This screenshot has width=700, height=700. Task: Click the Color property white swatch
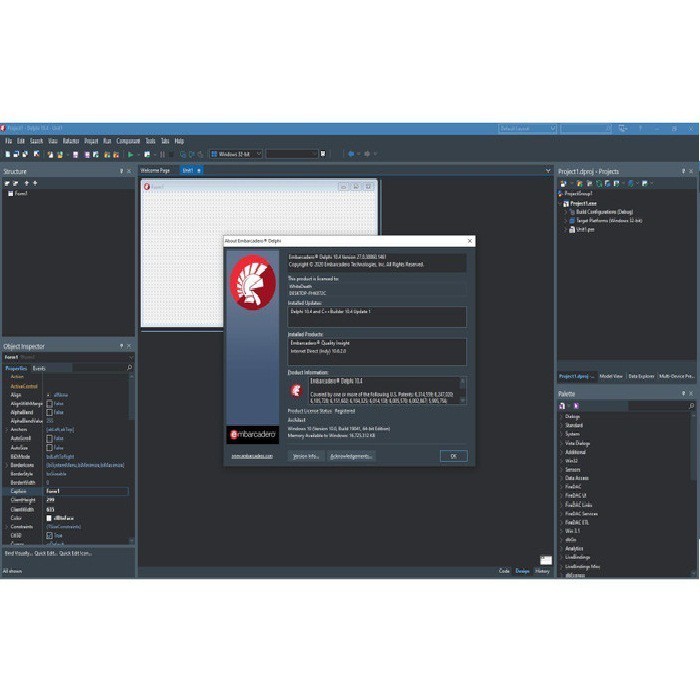pyautogui.click(x=49, y=518)
